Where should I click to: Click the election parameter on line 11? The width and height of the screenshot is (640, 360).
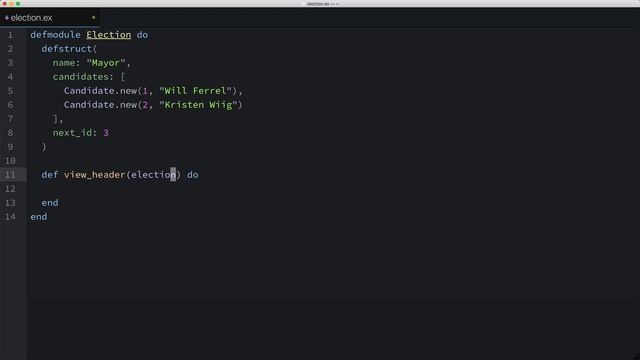153,175
